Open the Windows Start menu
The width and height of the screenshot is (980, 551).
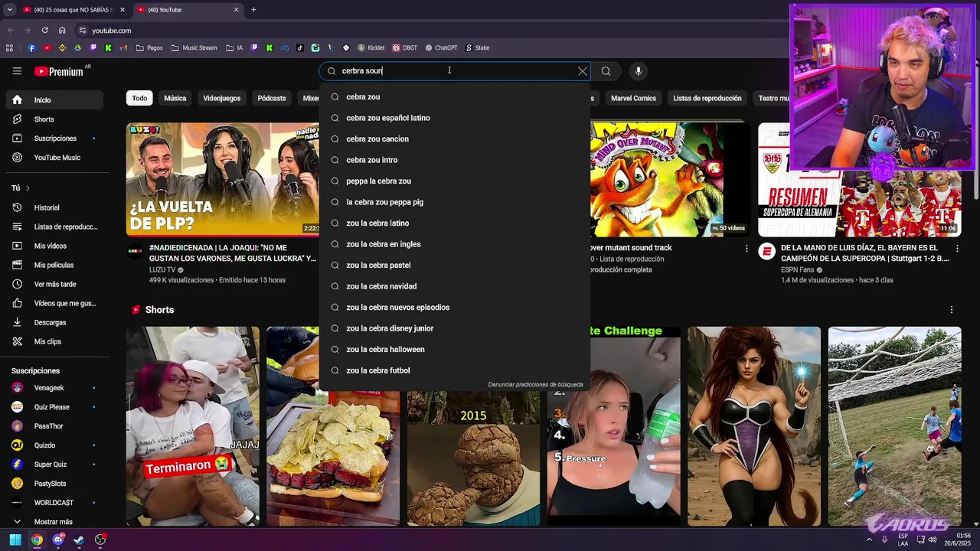(x=15, y=540)
